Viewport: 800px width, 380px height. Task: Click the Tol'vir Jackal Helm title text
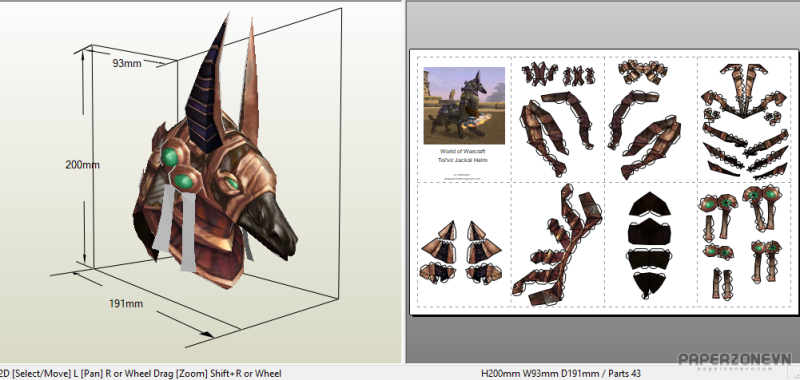[464, 160]
